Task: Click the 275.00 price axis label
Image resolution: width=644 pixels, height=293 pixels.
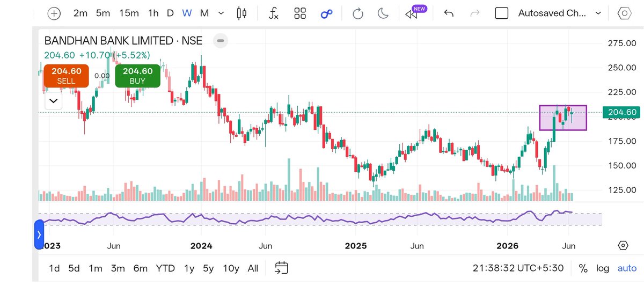Action: (x=622, y=43)
